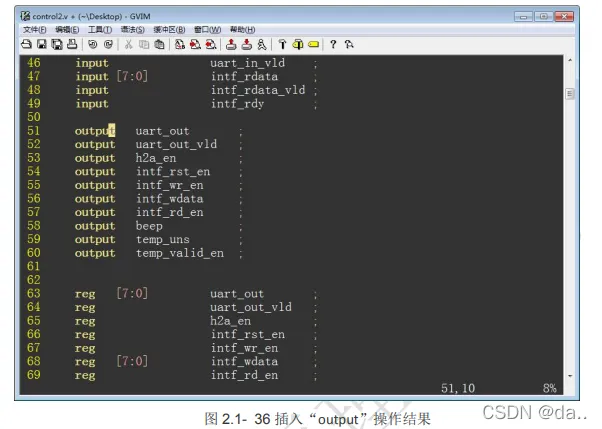This screenshot has height=429, width=602.
Task: Click line number 50 blank line
Action: click(x=34, y=117)
